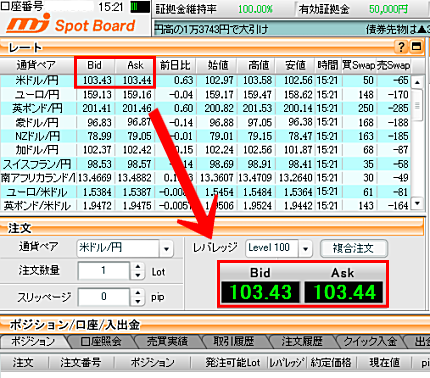This screenshot has height=378, width=430.
Task: Click the 発注可能Lot column header
Action: (233, 362)
